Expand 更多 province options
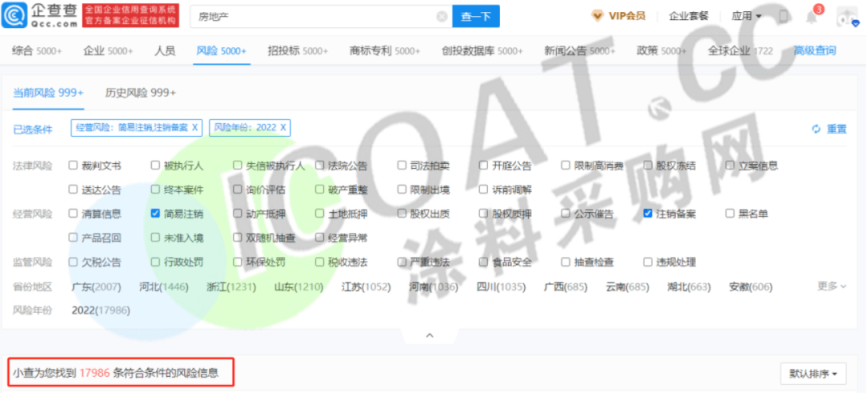Screen dimensions: 868x393 831,286
